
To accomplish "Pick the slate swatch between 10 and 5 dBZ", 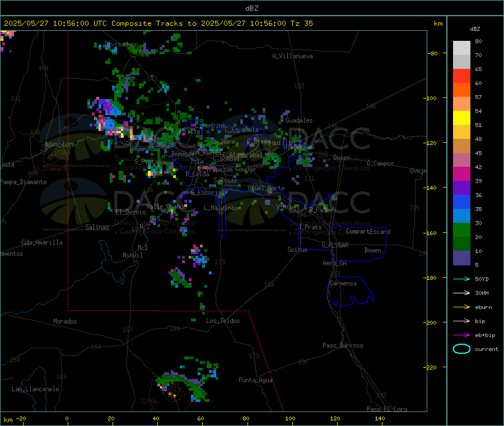I will tap(461, 258).
